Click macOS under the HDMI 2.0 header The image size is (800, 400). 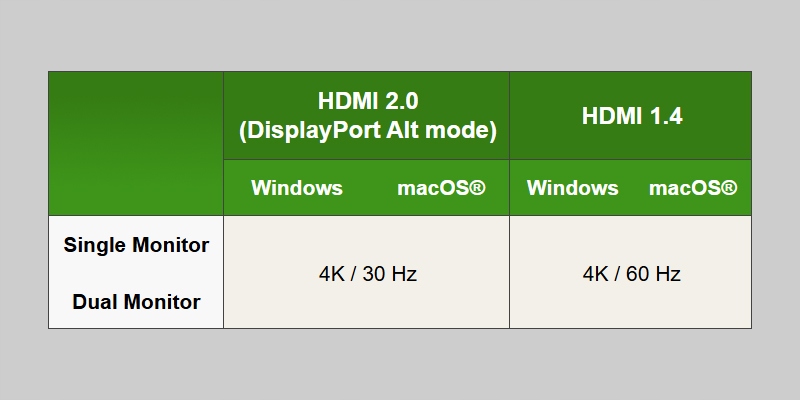436,188
